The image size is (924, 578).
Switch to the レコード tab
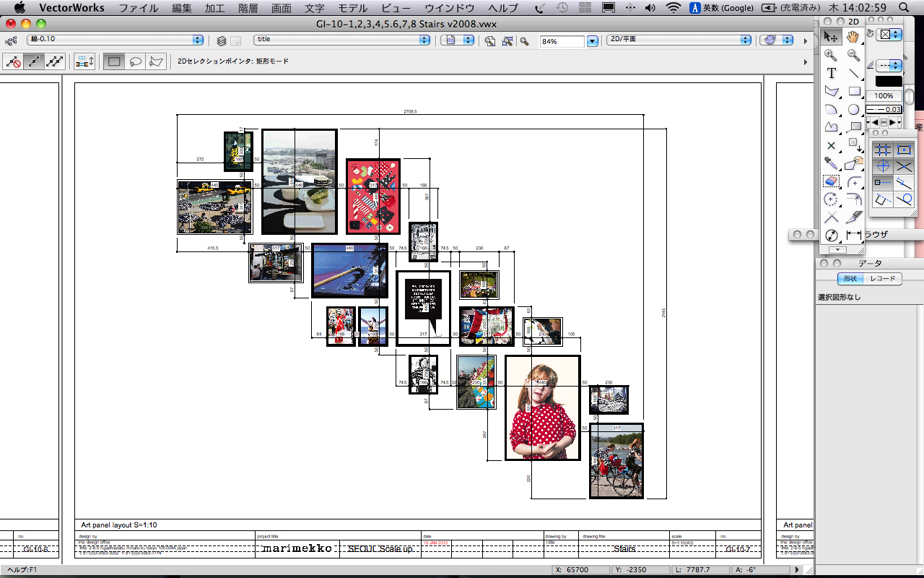(x=882, y=279)
